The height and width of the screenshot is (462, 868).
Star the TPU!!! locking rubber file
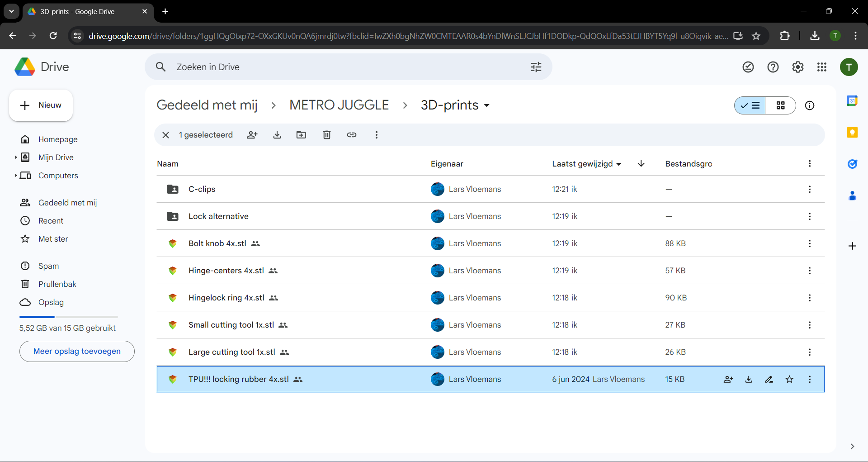click(789, 379)
